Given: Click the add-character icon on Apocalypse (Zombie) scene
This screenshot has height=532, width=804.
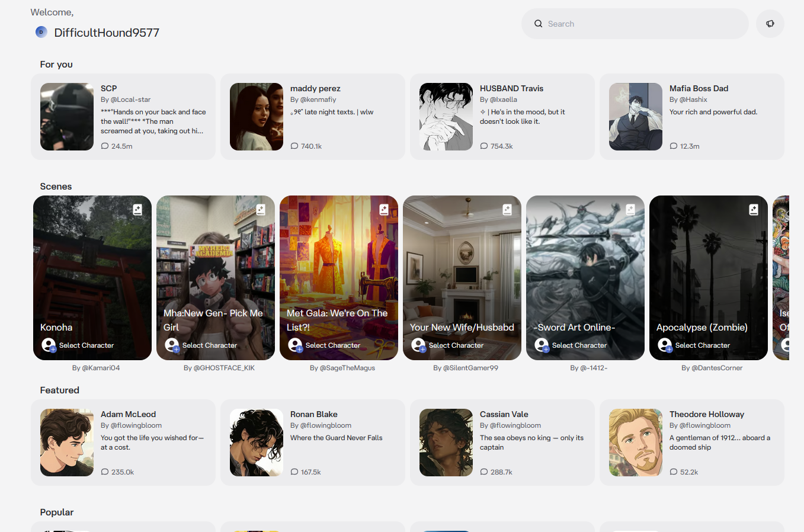Looking at the screenshot, I should click(x=665, y=345).
